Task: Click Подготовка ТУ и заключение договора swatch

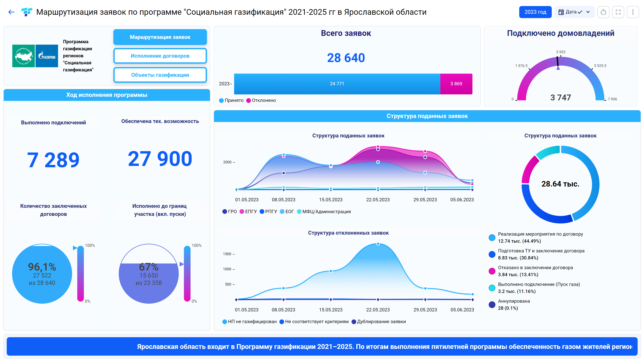Action: 492,254
